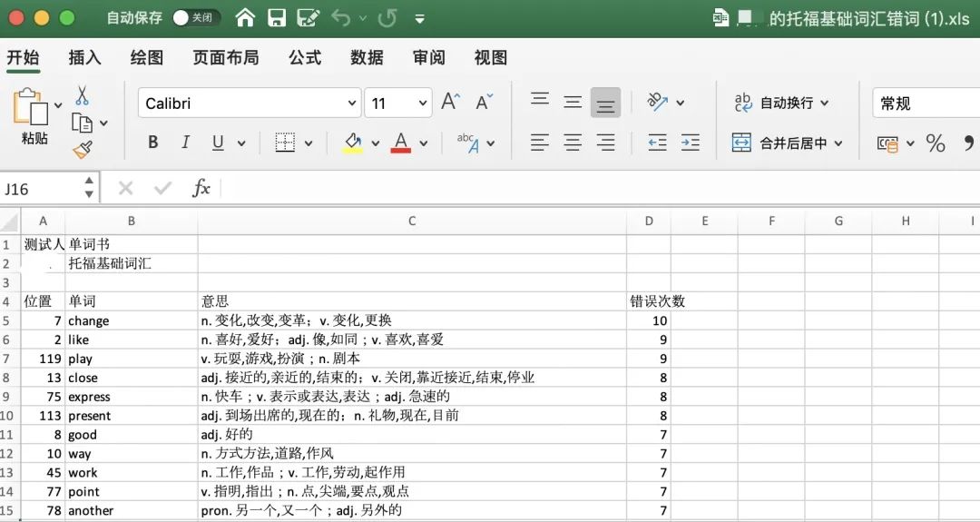
Task: Align cell text right
Action: point(605,143)
